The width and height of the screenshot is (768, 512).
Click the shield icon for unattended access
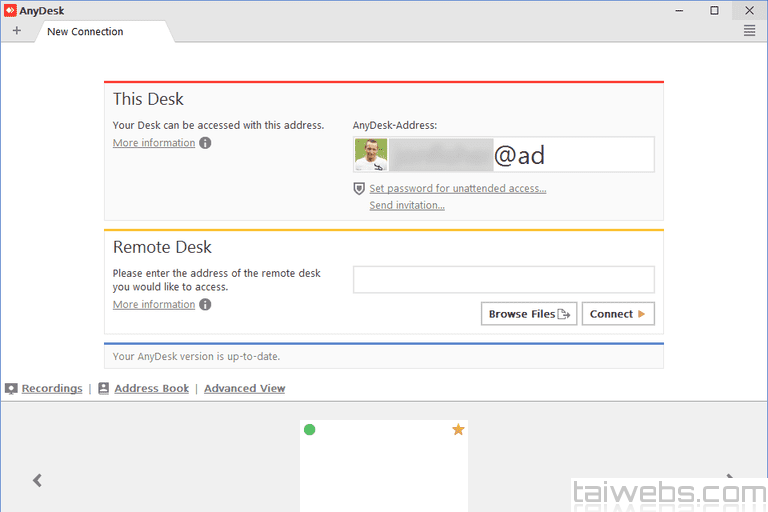pos(359,189)
